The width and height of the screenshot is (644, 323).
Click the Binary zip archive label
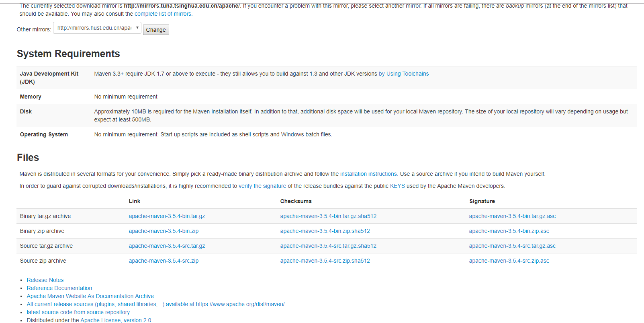click(42, 231)
